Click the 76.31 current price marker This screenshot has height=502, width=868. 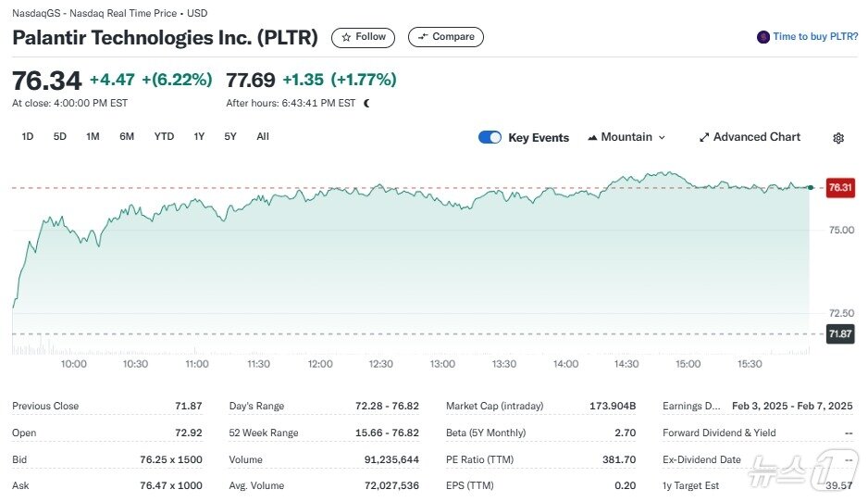point(839,187)
